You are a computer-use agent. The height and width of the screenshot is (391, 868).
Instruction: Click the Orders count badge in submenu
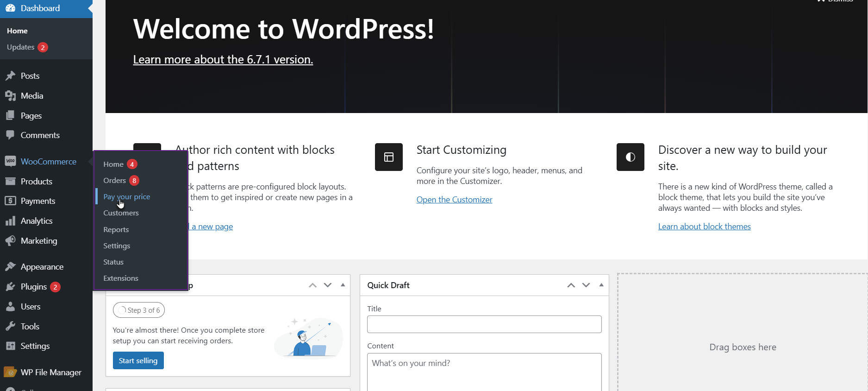coord(134,180)
